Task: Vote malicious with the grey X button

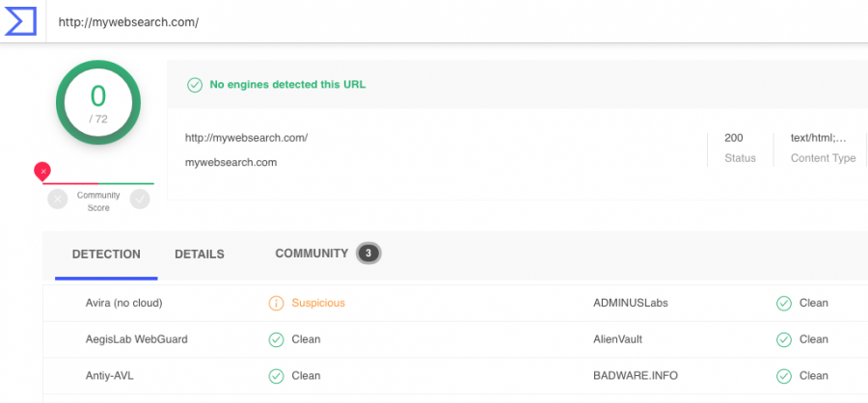Action: click(x=58, y=200)
